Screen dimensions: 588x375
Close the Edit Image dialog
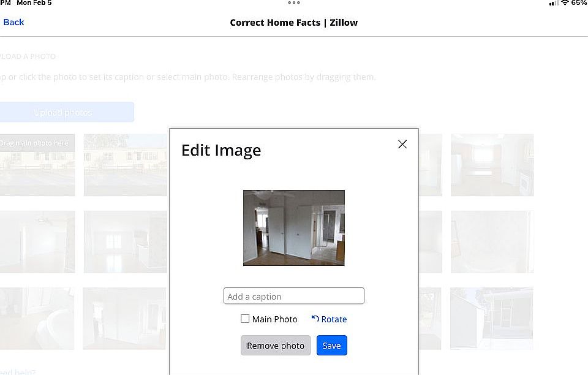click(x=402, y=145)
